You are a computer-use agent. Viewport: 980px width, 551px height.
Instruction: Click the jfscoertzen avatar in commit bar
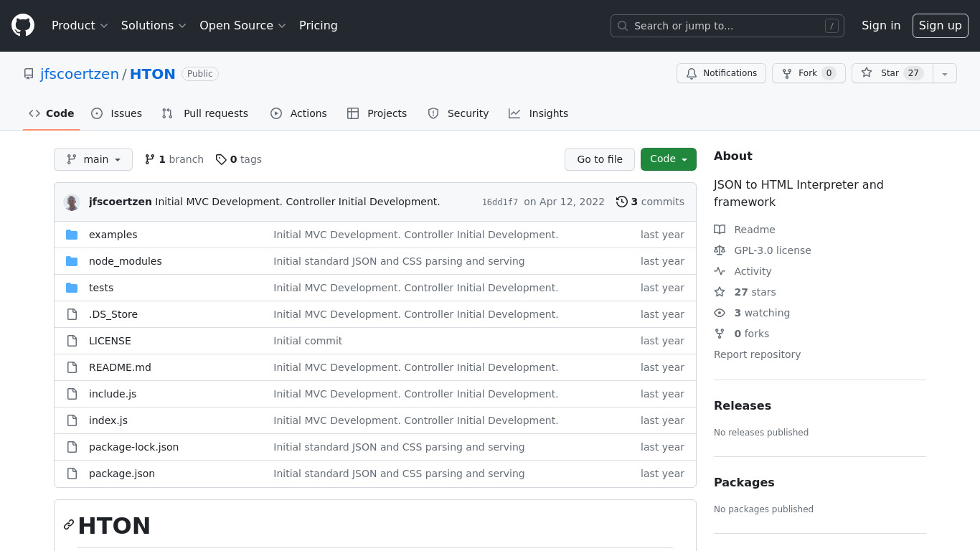click(72, 202)
